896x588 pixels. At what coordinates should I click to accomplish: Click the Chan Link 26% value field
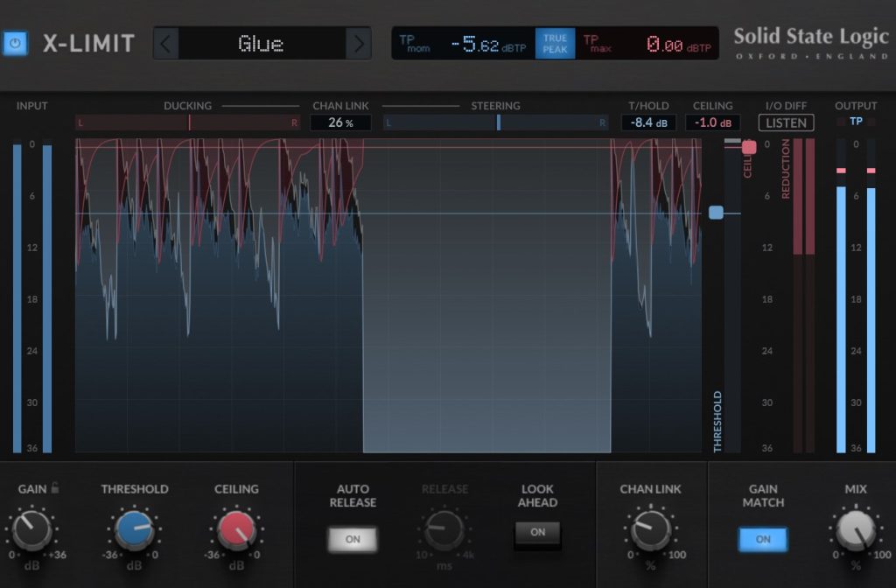pos(340,122)
